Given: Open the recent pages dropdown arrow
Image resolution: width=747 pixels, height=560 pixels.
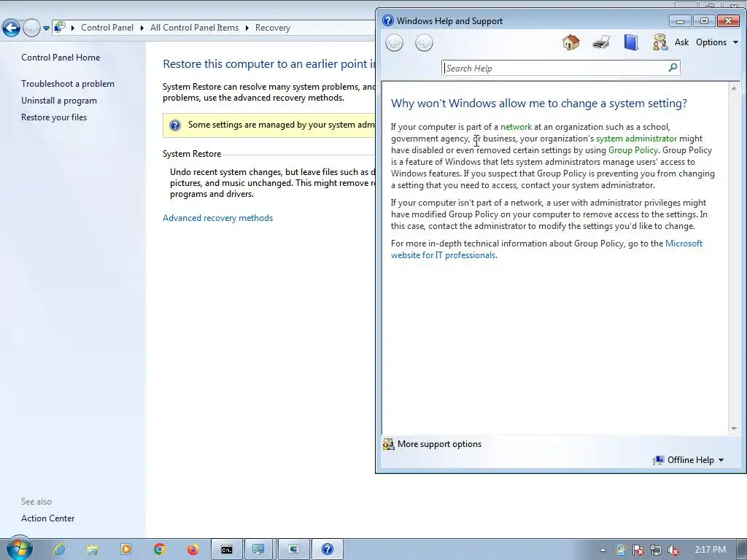Looking at the screenshot, I should pos(46,28).
